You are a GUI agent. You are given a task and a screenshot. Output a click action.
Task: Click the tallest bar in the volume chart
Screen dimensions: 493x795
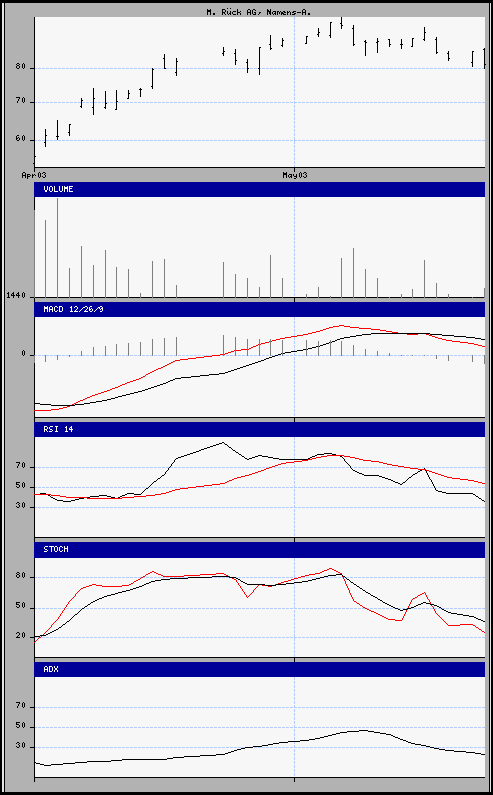57,248
